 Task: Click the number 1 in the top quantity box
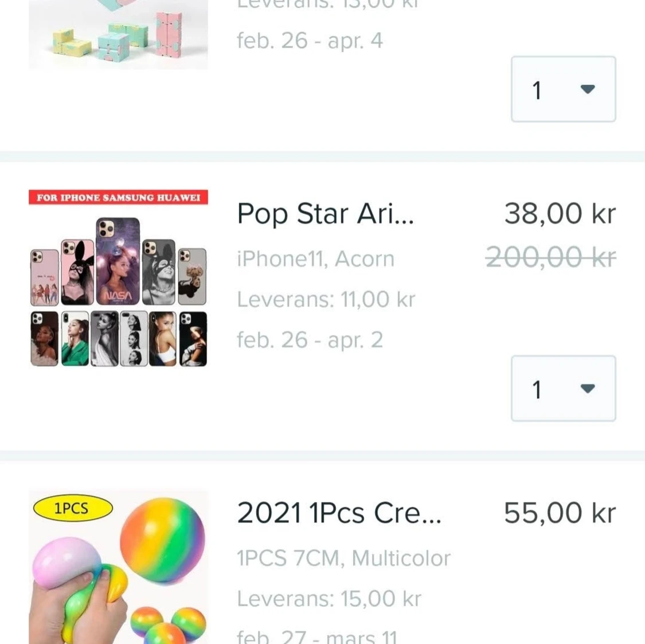tap(537, 90)
